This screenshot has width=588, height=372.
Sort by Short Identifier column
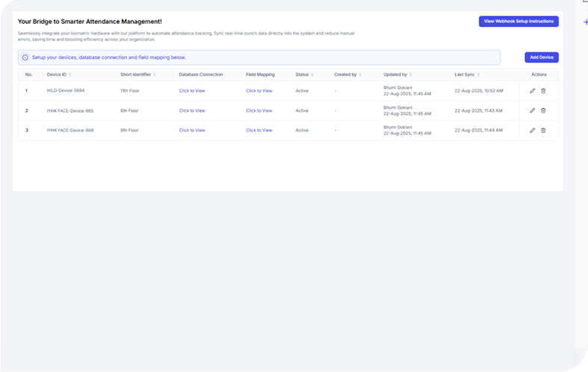click(155, 75)
